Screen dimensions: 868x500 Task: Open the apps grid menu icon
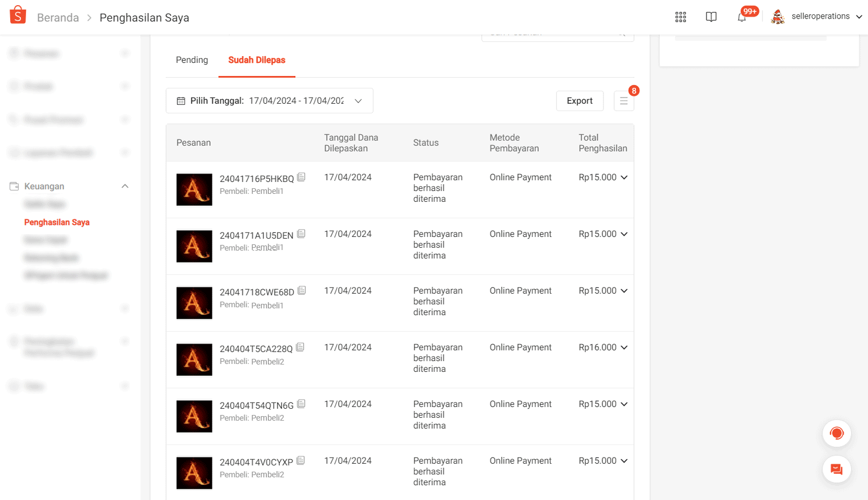pyautogui.click(x=680, y=17)
